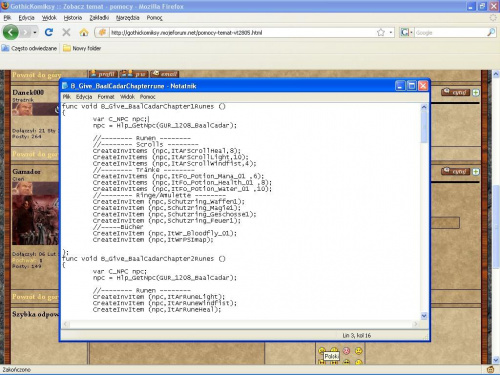Go to Firefox home page
Image resolution: width=500 pixels, height=375 pixels.
[84, 32]
